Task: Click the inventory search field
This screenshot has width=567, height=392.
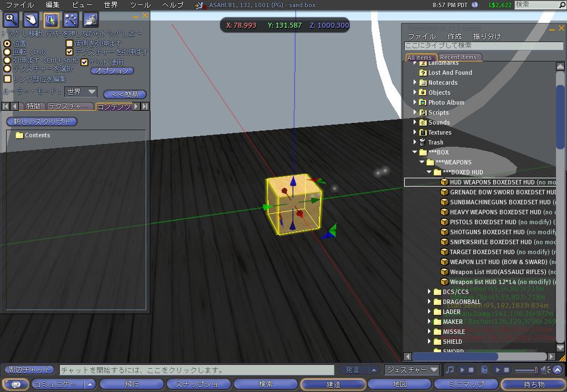Action: click(x=483, y=45)
